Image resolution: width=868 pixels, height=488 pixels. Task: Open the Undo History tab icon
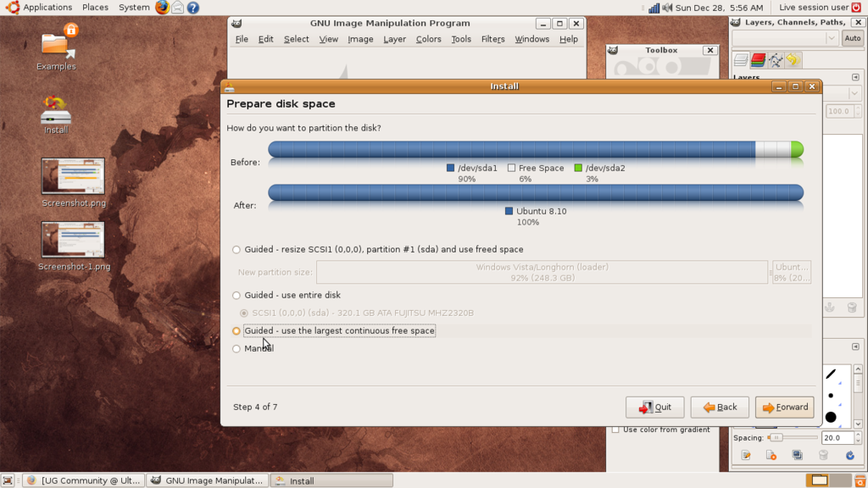point(793,60)
